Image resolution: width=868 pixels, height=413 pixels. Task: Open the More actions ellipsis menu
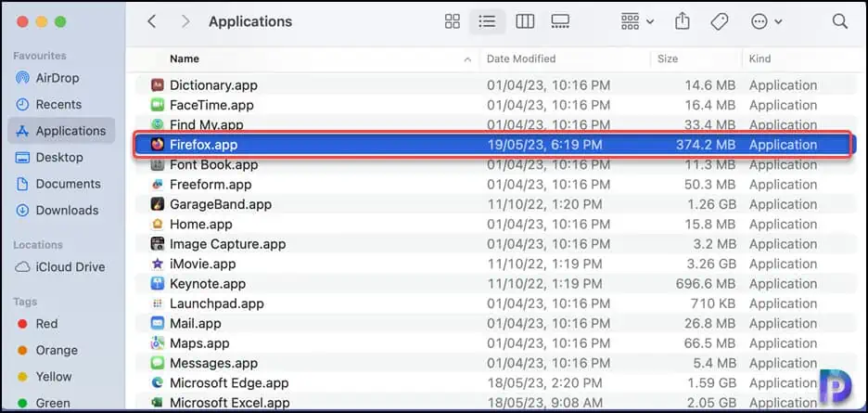[766, 21]
